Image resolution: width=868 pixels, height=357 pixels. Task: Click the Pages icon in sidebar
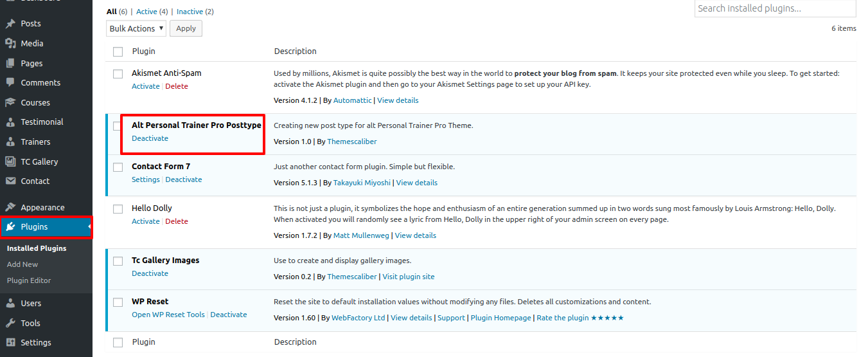[10, 64]
